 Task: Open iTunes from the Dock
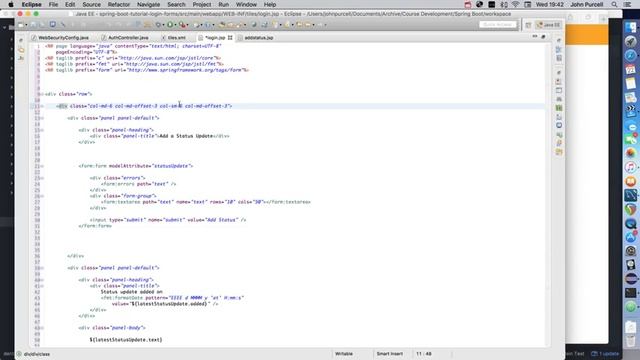pyautogui.click(x=631, y=167)
